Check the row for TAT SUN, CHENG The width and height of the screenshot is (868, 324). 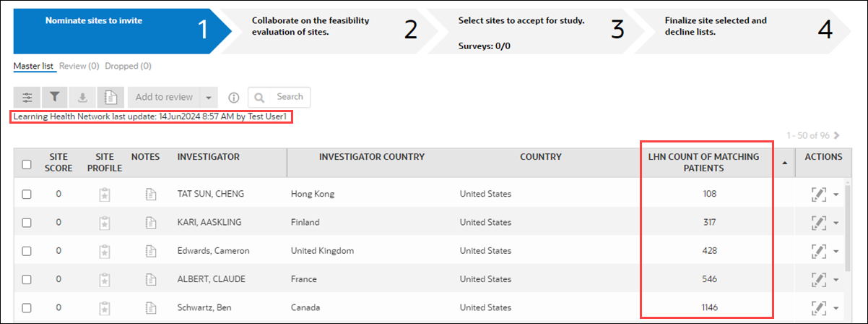coord(27,194)
